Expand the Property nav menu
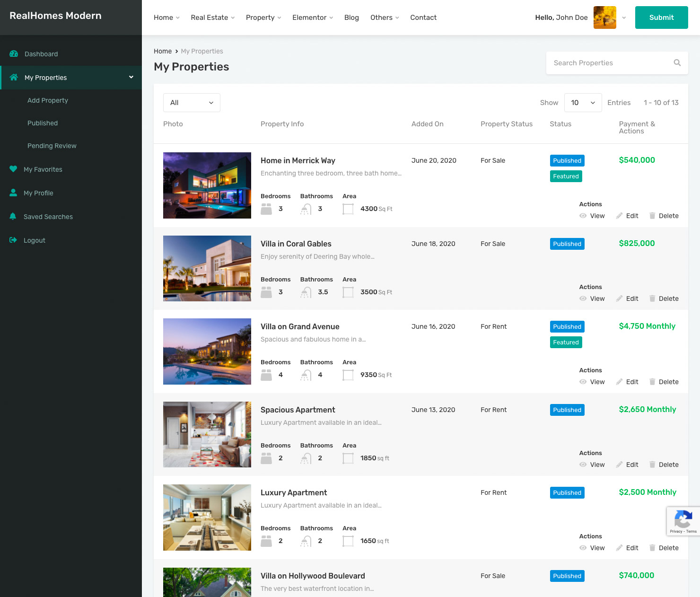700x597 pixels. pos(263,18)
